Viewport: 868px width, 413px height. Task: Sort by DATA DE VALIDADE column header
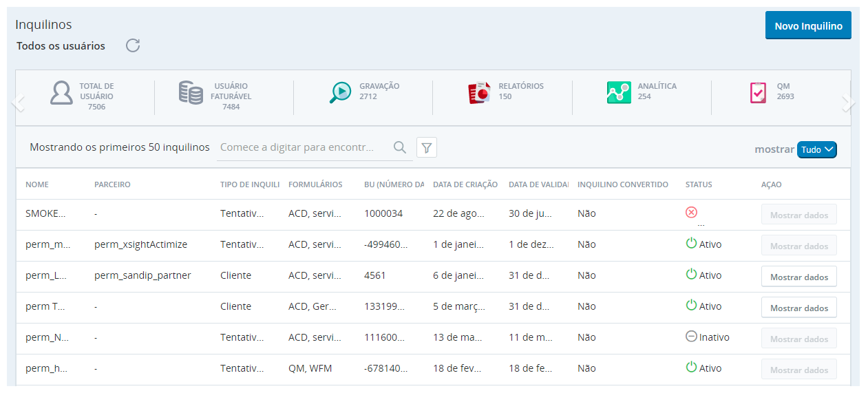click(x=539, y=184)
